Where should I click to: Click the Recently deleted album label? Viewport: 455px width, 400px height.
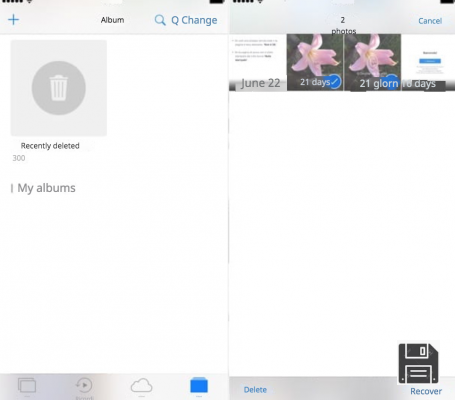coord(50,146)
